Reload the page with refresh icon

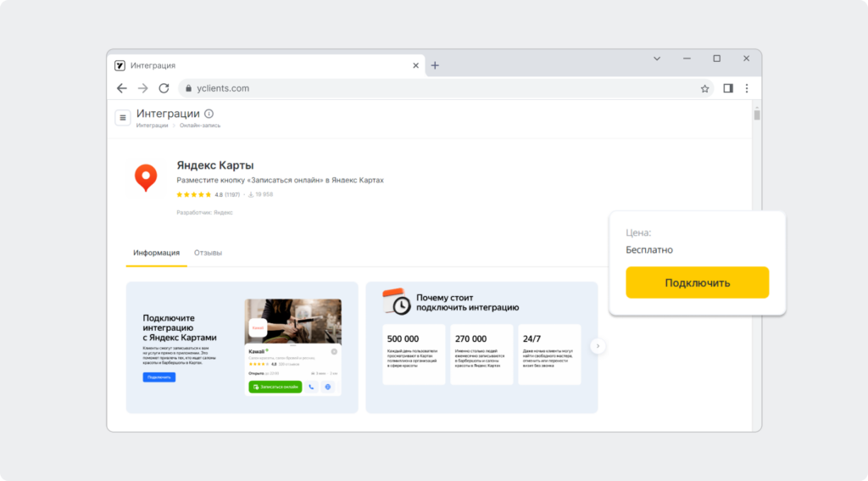tap(164, 88)
